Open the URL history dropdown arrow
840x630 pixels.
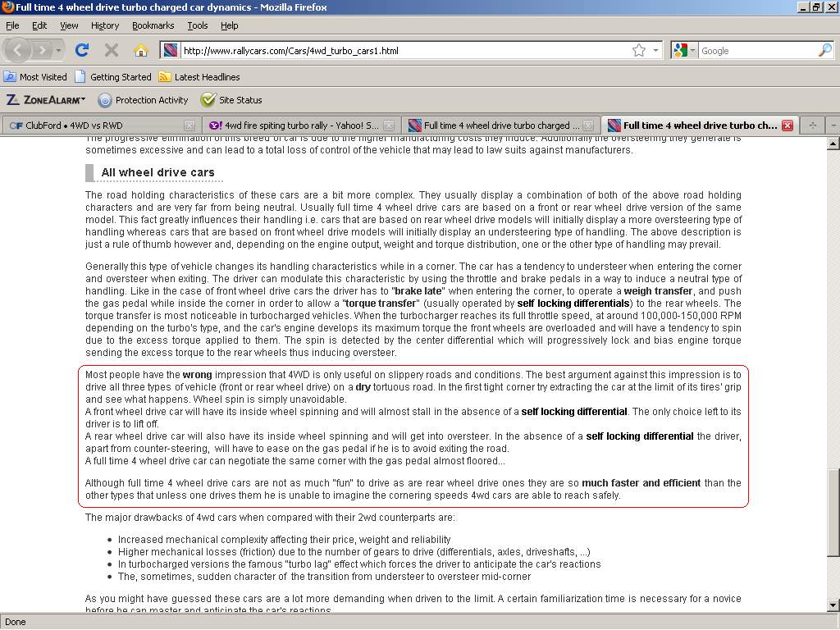[655, 50]
